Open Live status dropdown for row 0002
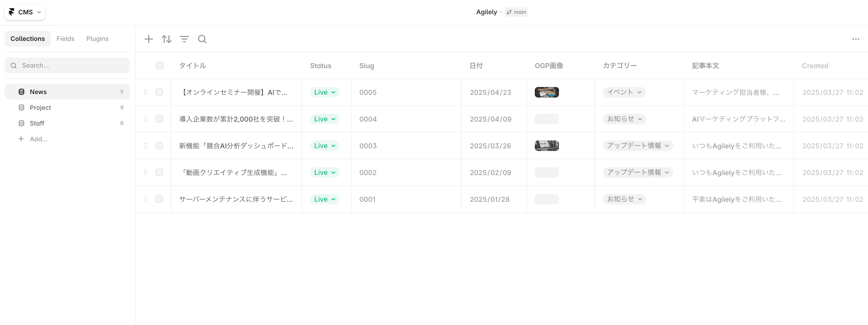 (x=325, y=173)
